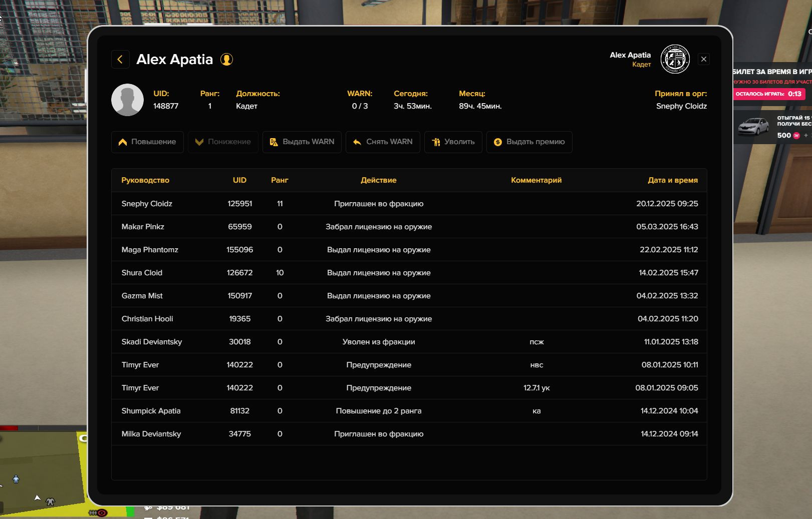
Task: Click UID 30018 in the log table
Action: (x=240, y=342)
